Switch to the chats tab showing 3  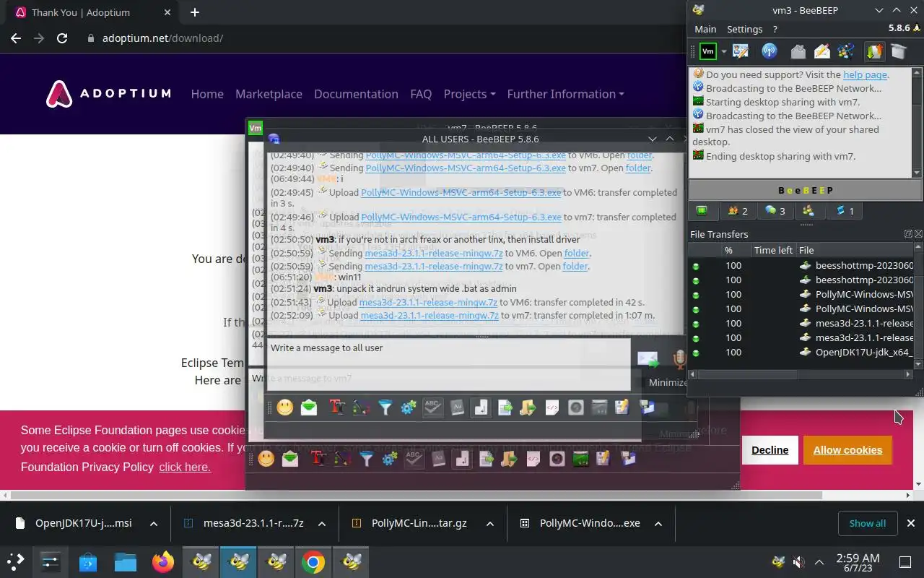(775, 211)
